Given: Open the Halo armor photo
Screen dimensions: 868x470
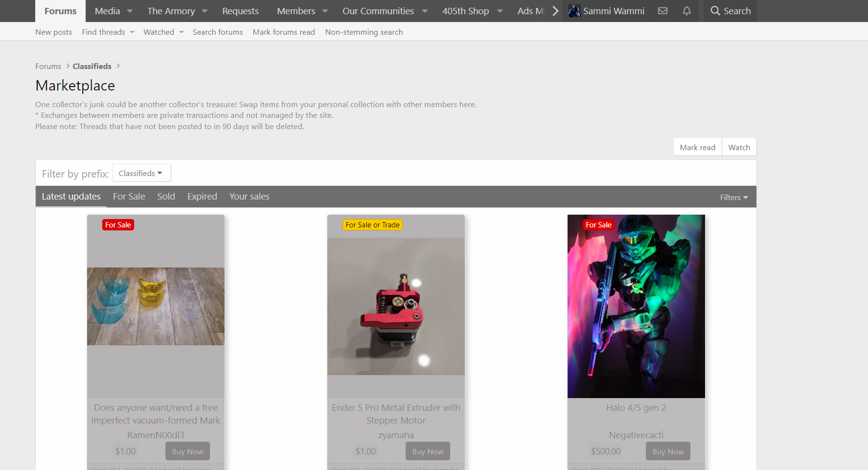Looking at the screenshot, I should (x=636, y=306).
